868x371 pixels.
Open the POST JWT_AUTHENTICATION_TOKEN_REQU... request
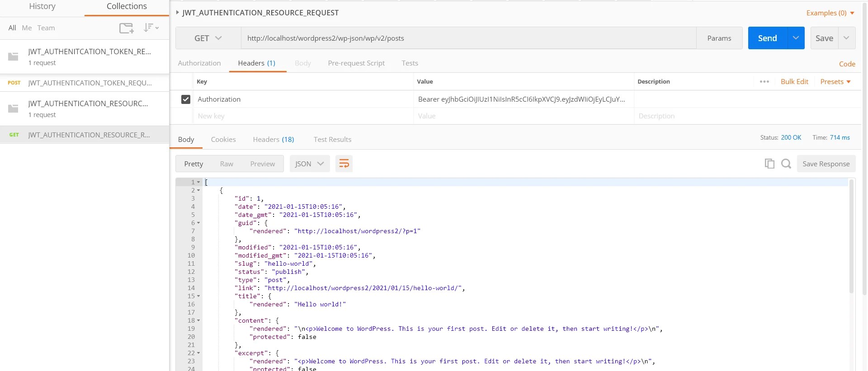click(85, 83)
